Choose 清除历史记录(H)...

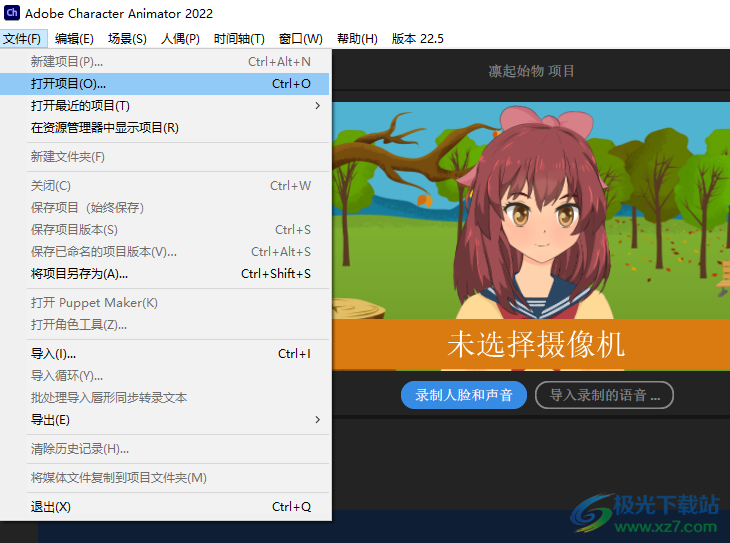click(164, 449)
